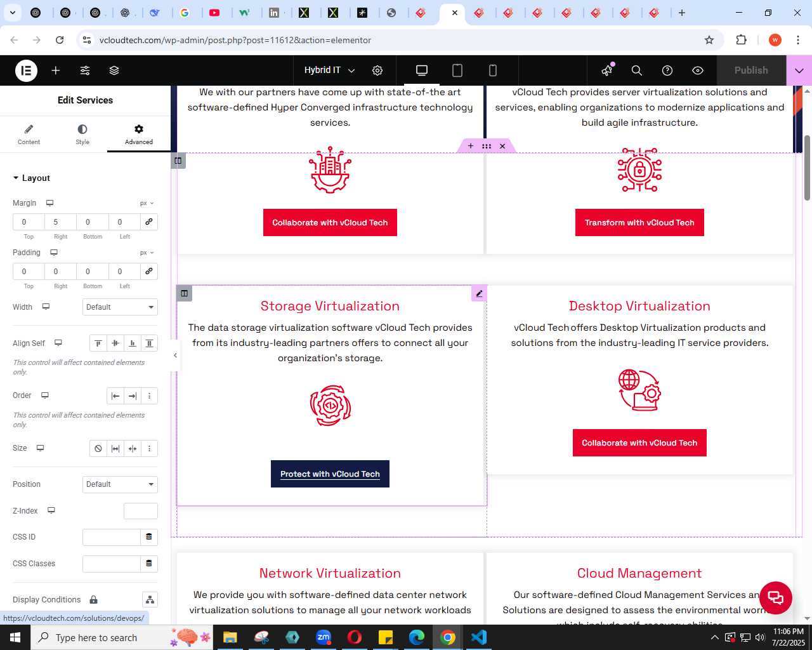This screenshot has width=812, height=650.
Task: Set Align Self to Center
Action: [x=115, y=343]
